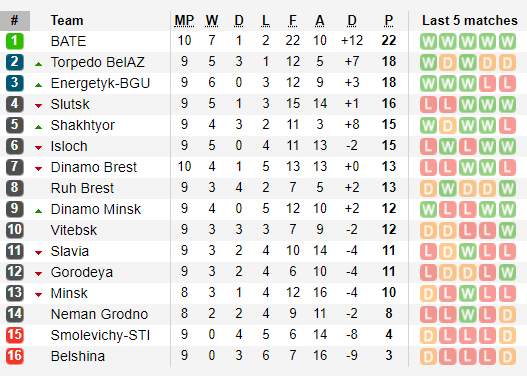The image size is (527, 376).
Task: Sort by the W wins column header
Action: (x=212, y=21)
